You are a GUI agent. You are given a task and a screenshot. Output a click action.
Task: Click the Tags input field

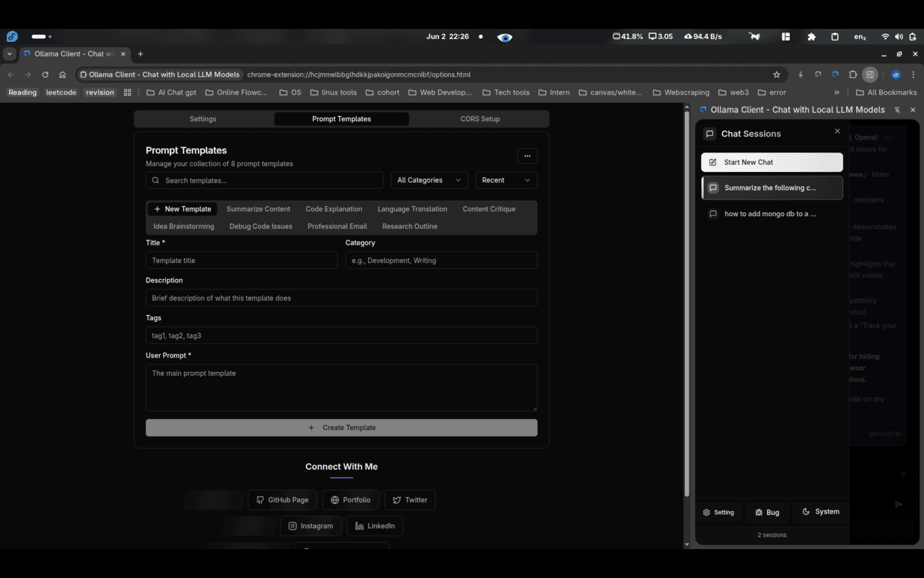[341, 335]
